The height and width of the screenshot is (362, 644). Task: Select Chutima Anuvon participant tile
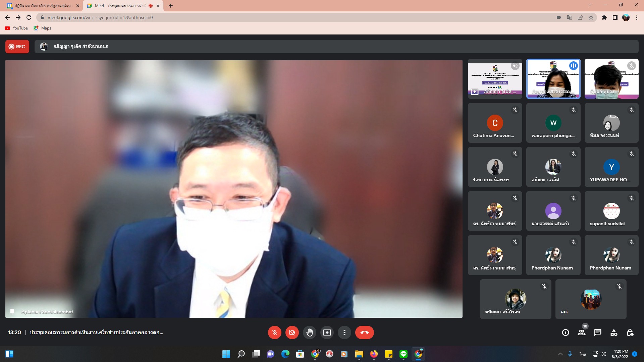point(495,123)
